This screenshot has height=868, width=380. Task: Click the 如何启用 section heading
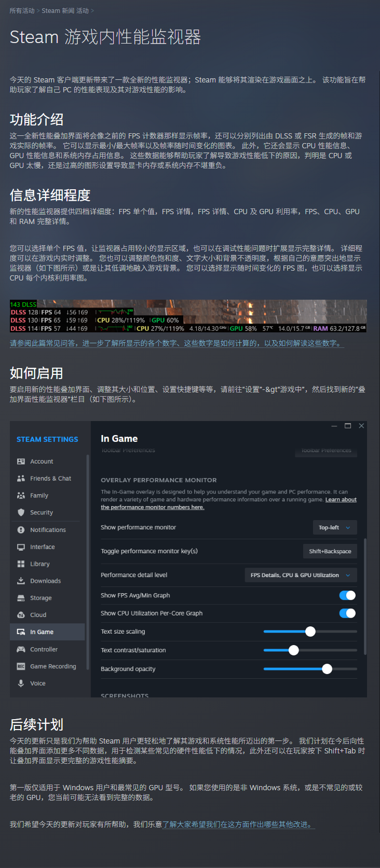point(36,373)
